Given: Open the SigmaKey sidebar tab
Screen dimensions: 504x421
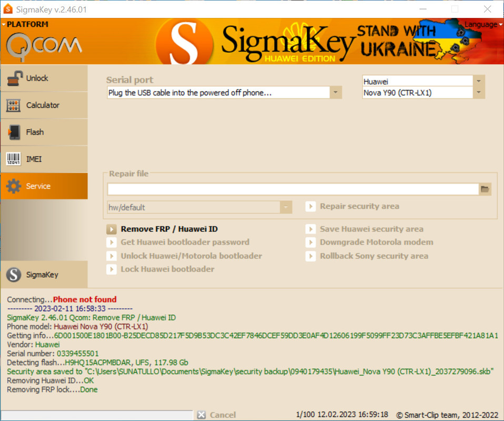Looking at the screenshot, I should coord(44,275).
